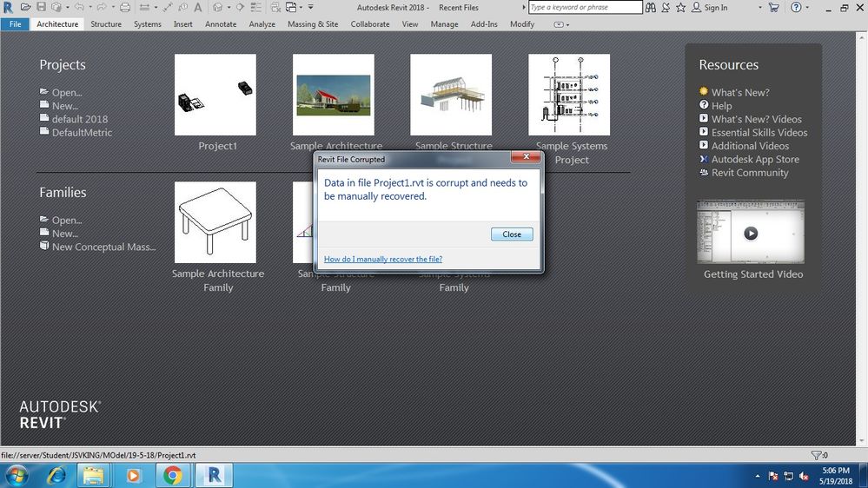Viewport: 868px width, 488px height.
Task: Click the search keyword input field
Action: pos(585,7)
